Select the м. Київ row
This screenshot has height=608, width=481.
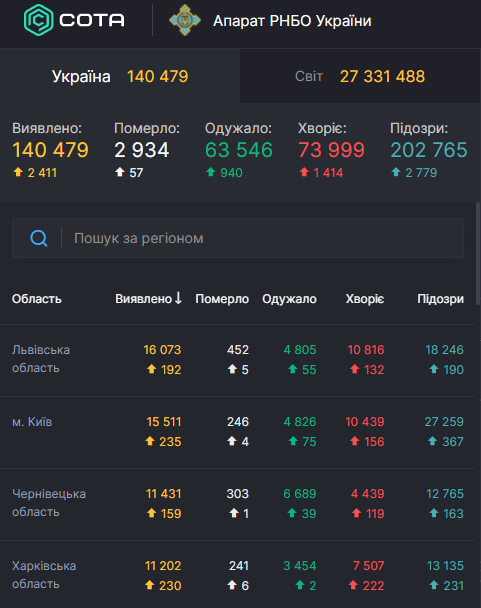pos(238,432)
